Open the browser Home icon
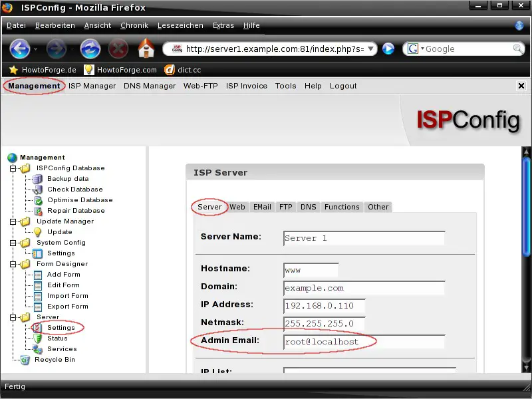The width and height of the screenshot is (532, 399). point(146,48)
